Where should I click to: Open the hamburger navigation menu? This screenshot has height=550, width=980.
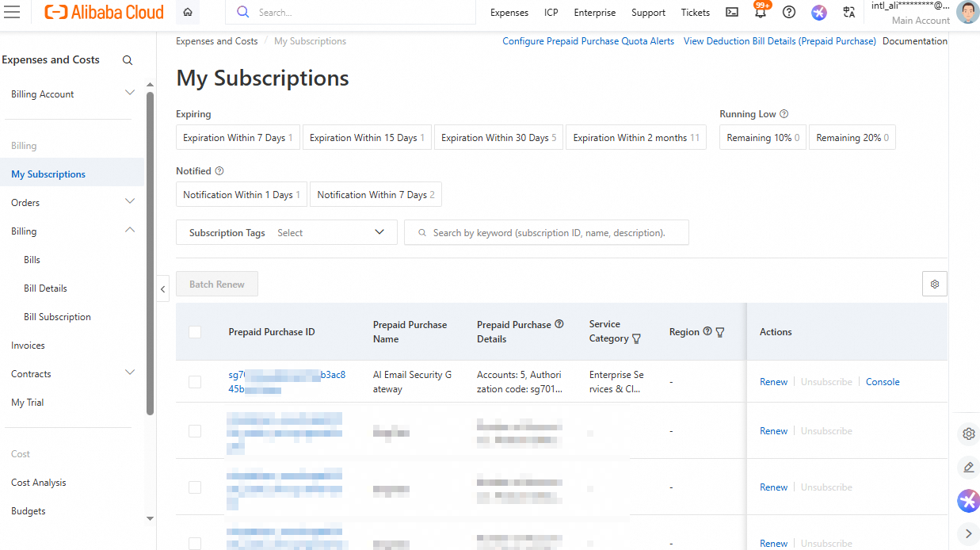tap(13, 12)
